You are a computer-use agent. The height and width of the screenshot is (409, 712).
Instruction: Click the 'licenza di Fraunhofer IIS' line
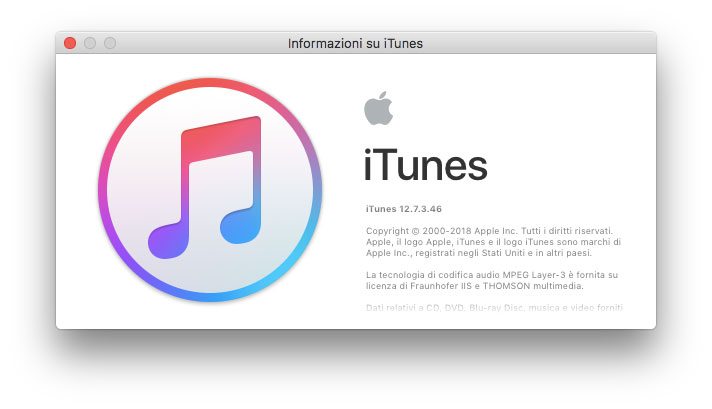[475, 286]
